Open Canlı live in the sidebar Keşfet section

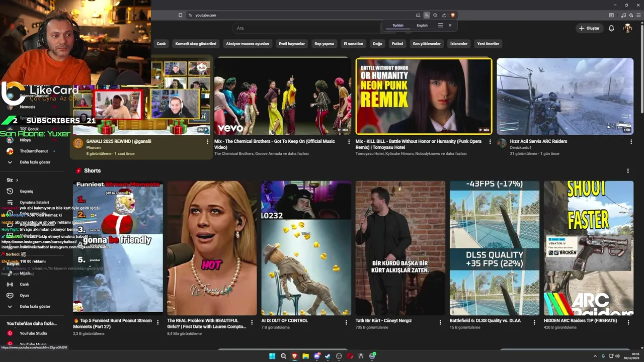(x=24, y=284)
